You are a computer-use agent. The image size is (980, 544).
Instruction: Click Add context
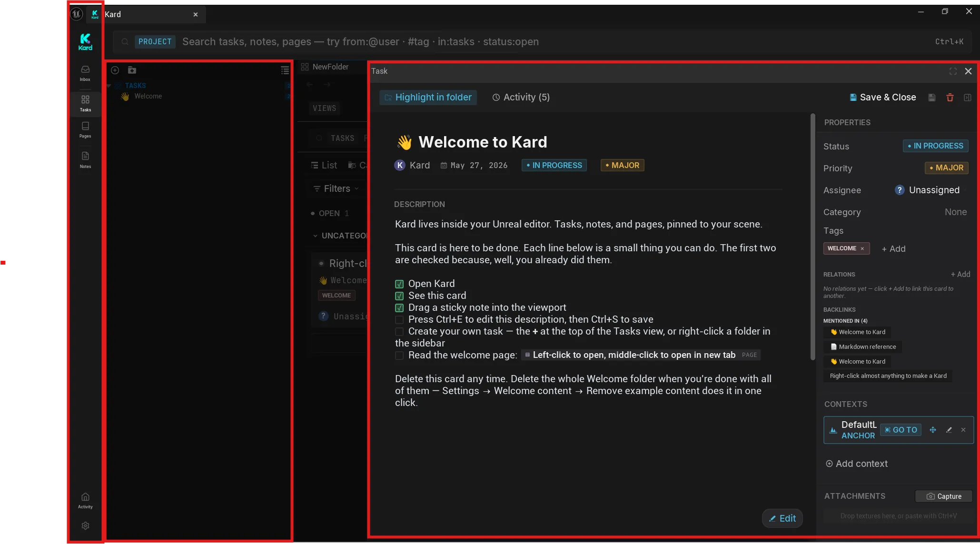[x=857, y=464]
